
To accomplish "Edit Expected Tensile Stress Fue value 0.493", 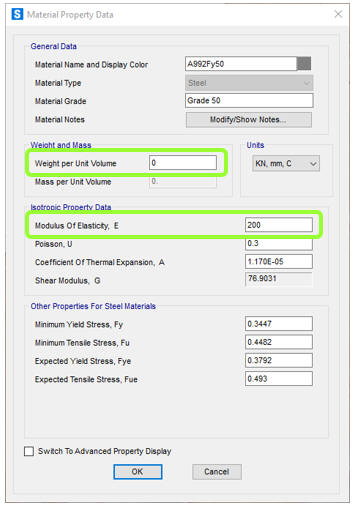I will (279, 379).
